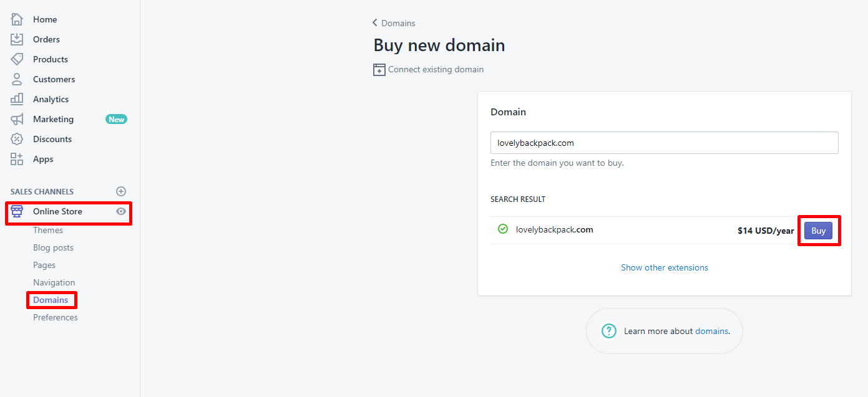Select the Customers person icon

tap(17, 79)
